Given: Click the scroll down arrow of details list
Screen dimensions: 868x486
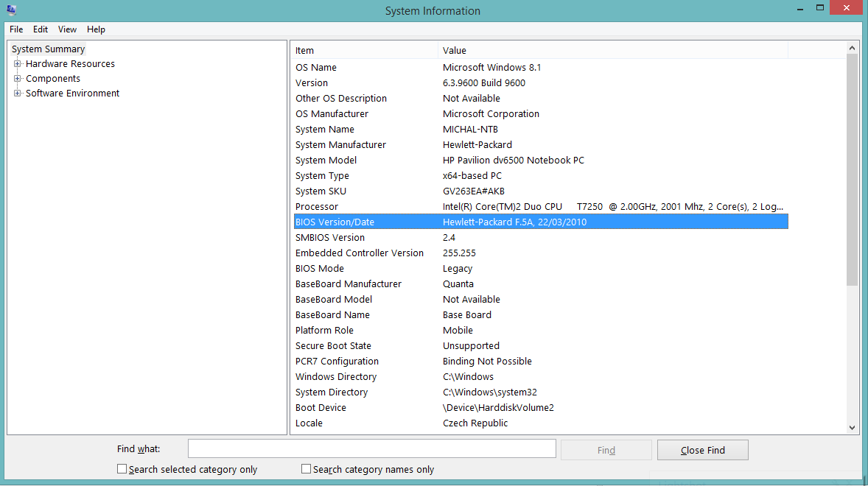Looking at the screenshot, I should 852,427.
